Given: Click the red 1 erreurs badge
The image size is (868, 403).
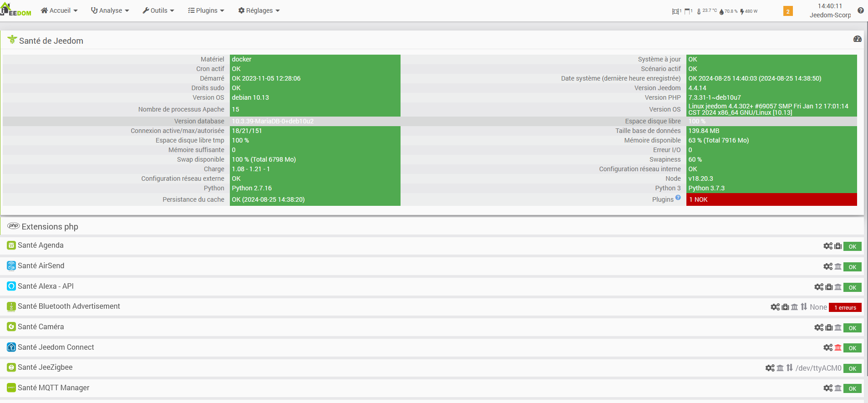Looking at the screenshot, I should 845,307.
